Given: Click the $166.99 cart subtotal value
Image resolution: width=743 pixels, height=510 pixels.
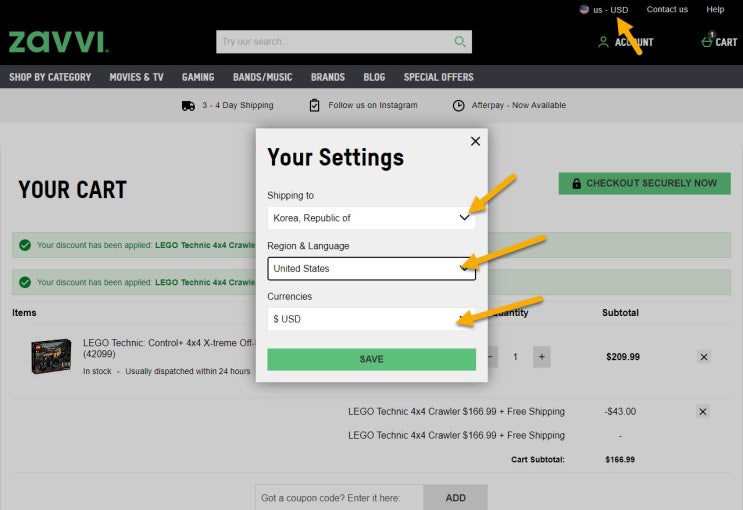Looking at the screenshot, I should coord(620,459).
